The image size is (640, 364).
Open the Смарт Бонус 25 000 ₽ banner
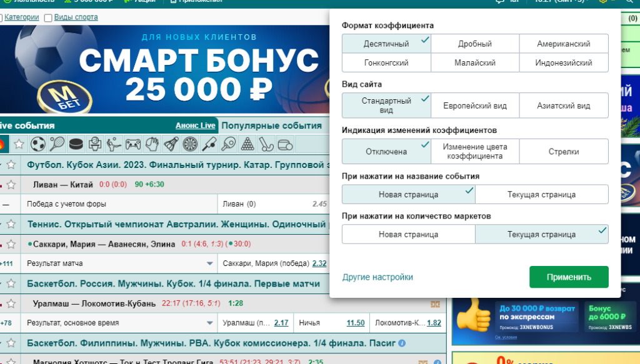[x=164, y=69]
